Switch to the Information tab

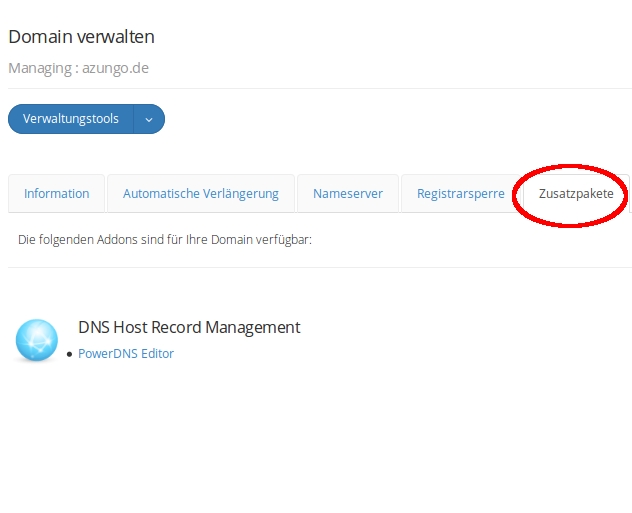click(x=56, y=193)
